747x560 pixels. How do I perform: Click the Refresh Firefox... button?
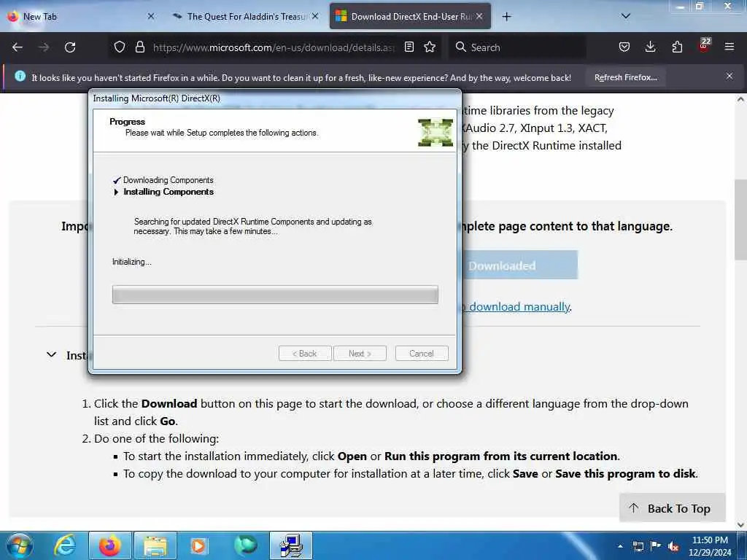pyautogui.click(x=625, y=77)
